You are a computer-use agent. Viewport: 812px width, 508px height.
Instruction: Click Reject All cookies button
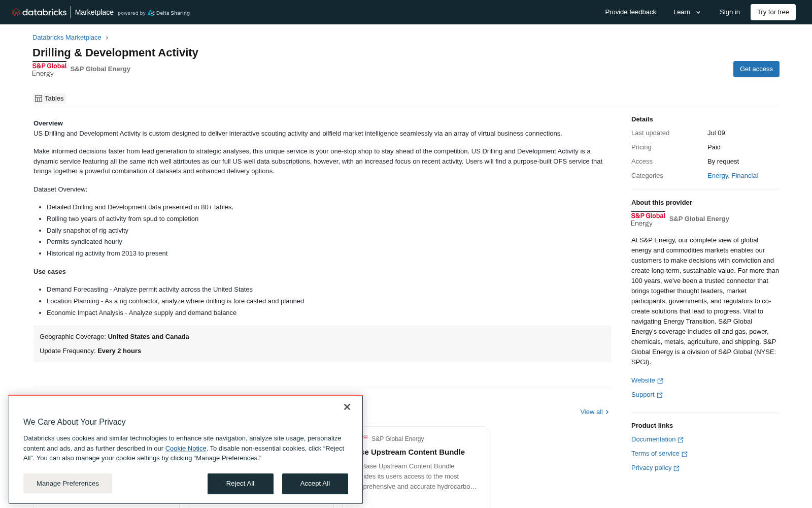tap(241, 484)
